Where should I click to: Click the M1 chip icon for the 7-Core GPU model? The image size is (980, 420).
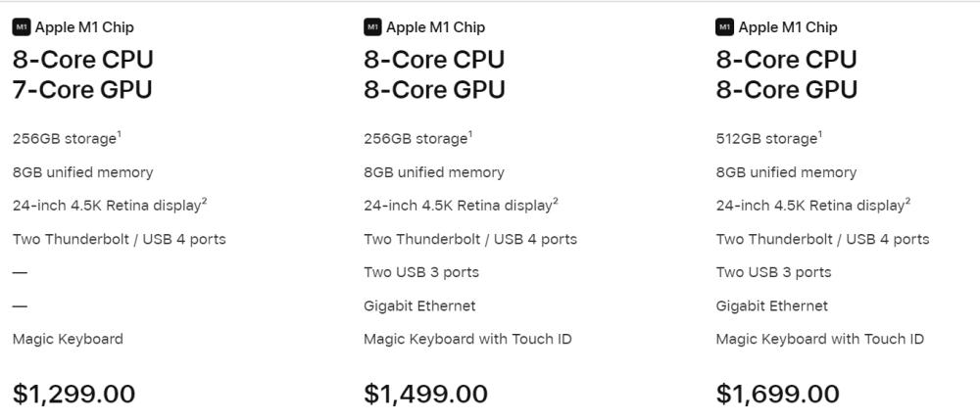point(22,27)
